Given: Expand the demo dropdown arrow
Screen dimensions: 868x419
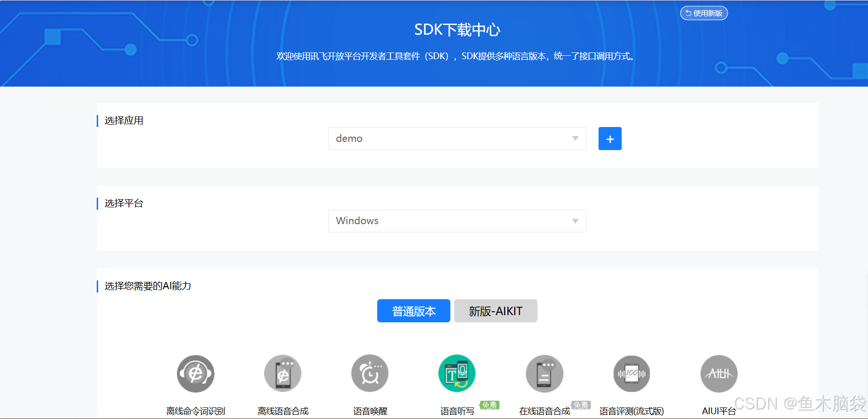Looking at the screenshot, I should click(x=575, y=139).
